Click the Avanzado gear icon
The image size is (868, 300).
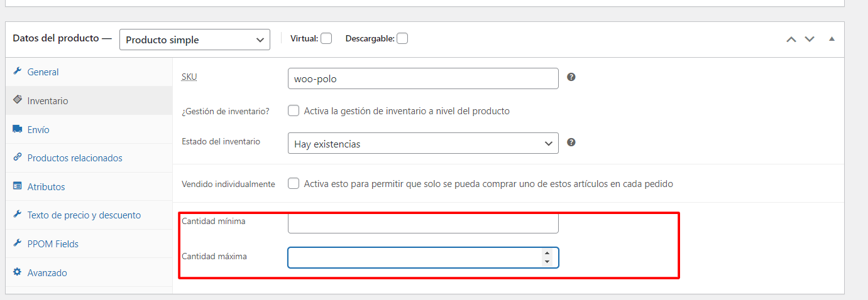(x=18, y=272)
